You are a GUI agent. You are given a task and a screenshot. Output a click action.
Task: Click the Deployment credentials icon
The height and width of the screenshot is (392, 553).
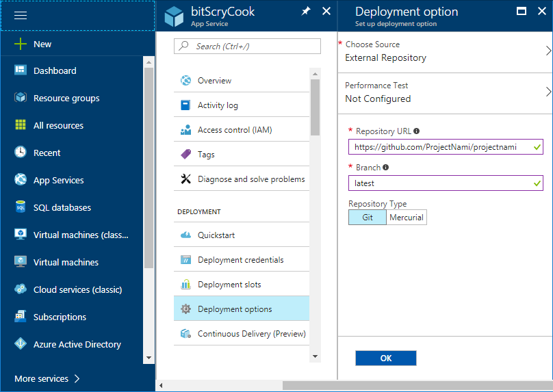click(186, 260)
